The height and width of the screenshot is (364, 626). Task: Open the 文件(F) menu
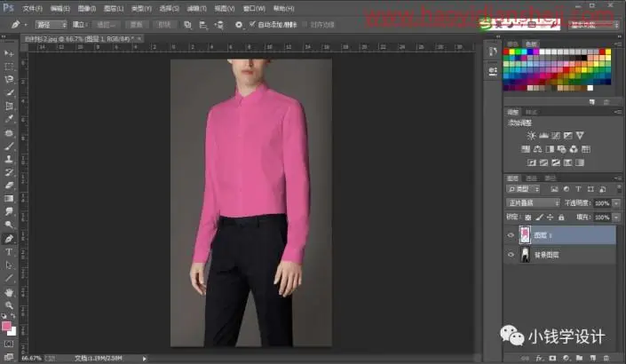(32, 8)
